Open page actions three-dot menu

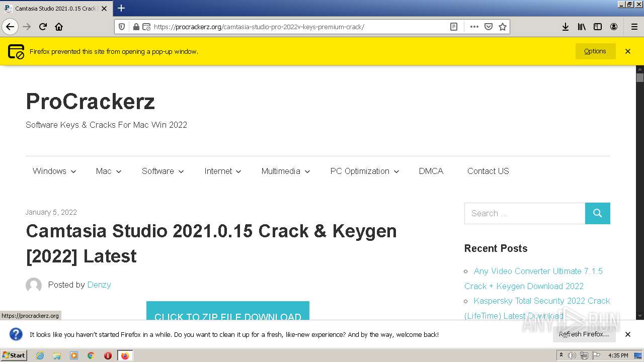[474, 27]
